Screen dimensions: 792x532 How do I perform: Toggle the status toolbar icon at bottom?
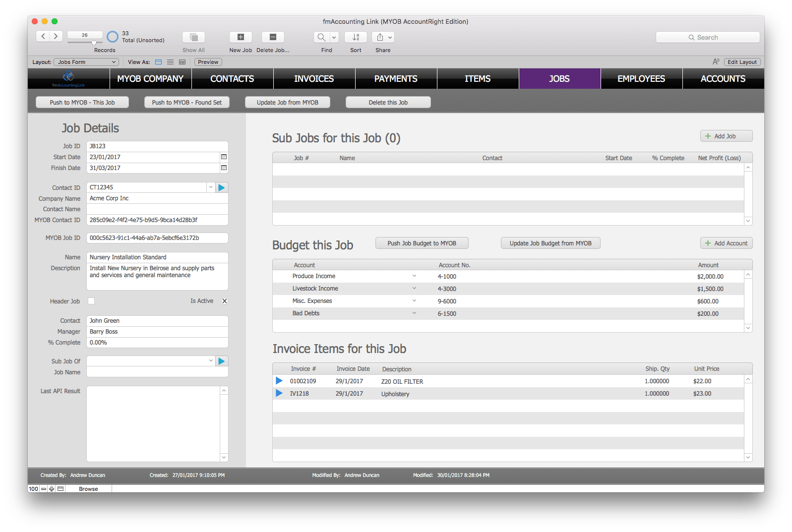61,489
